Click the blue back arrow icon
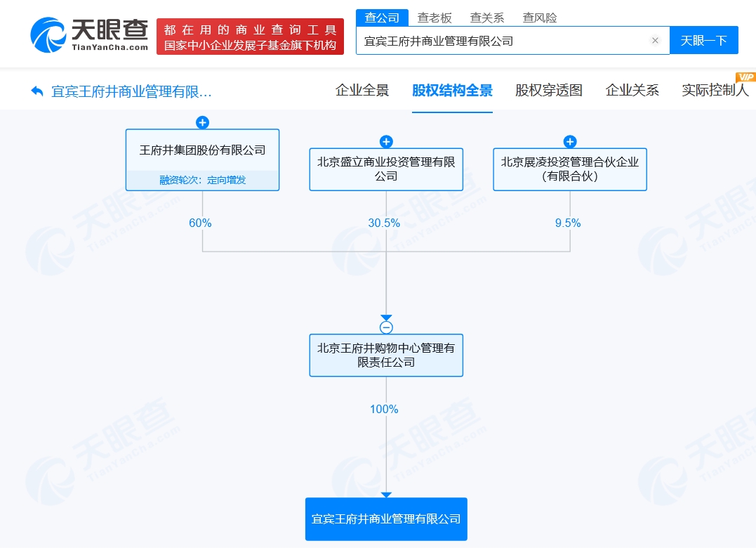Viewport: 756px width, 548px height. click(37, 91)
